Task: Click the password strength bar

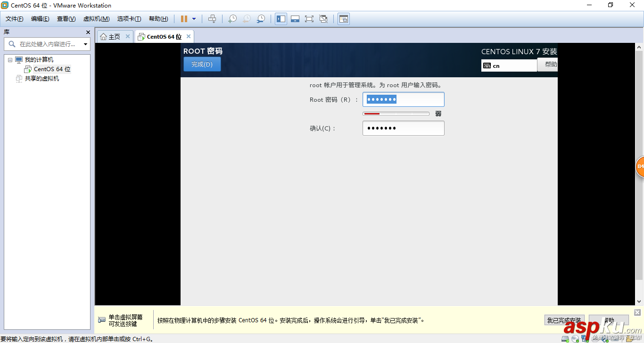Action: pos(396,114)
